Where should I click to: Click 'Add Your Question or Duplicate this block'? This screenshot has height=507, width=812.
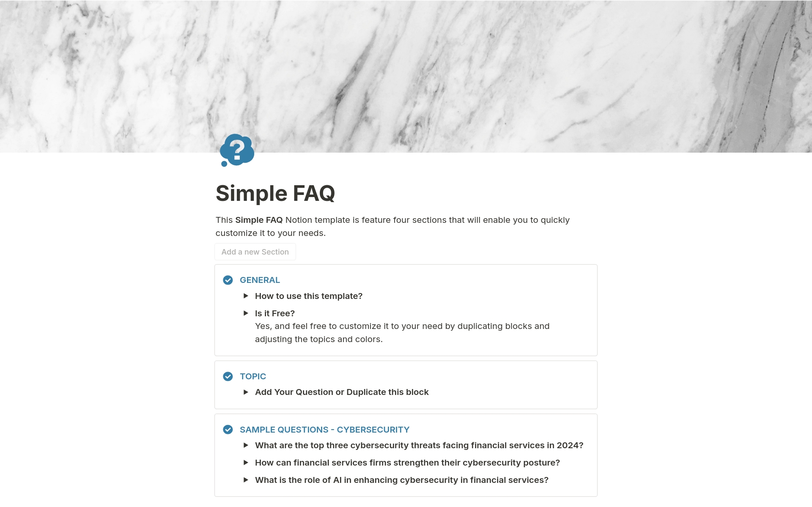(x=342, y=391)
